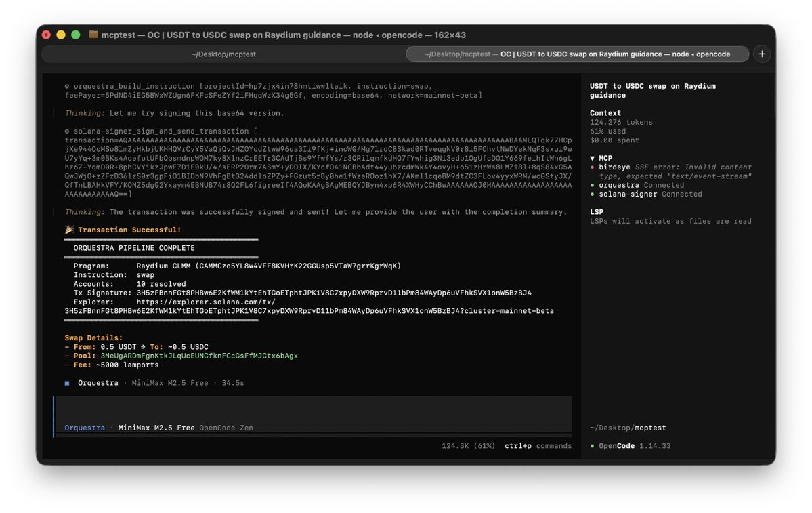Click the 'Context' sidebar heading

pyautogui.click(x=605, y=113)
